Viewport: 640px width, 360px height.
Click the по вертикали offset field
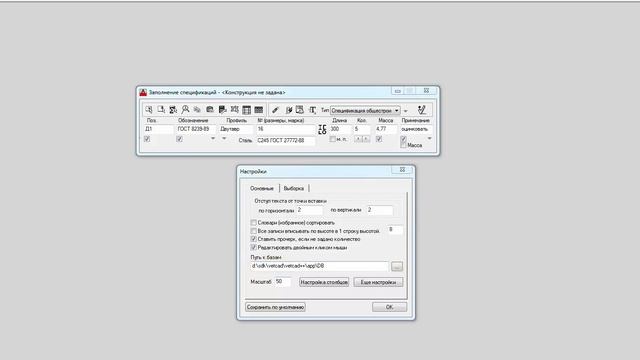point(380,210)
